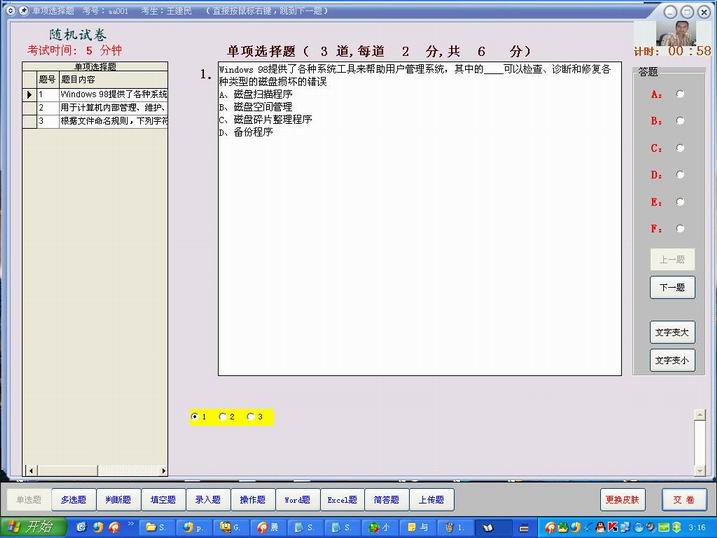This screenshot has height=538, width=717.
Task: Enlarge text with 文字变大 button
Action: [x=672, y=332]
